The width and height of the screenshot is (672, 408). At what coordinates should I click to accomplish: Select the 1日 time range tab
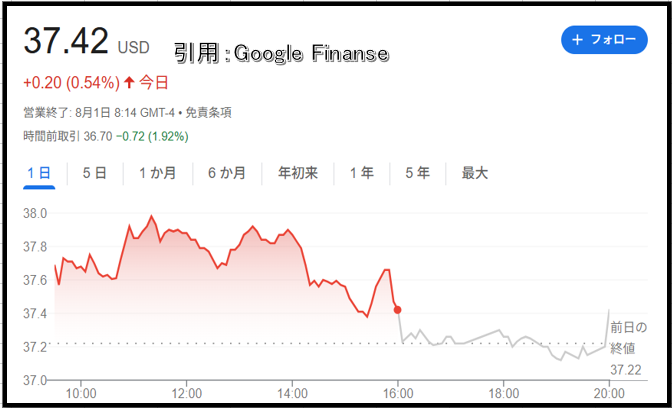pyautogui.click(x=39, y=173)
